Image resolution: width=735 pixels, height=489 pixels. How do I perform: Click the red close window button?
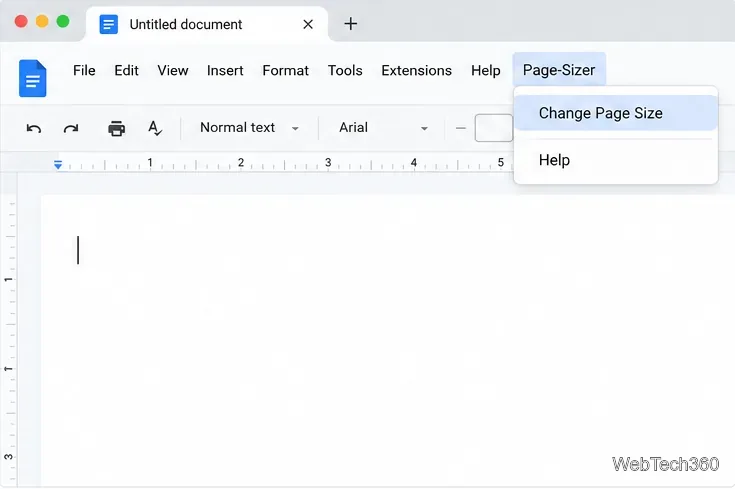coord(21,21)
